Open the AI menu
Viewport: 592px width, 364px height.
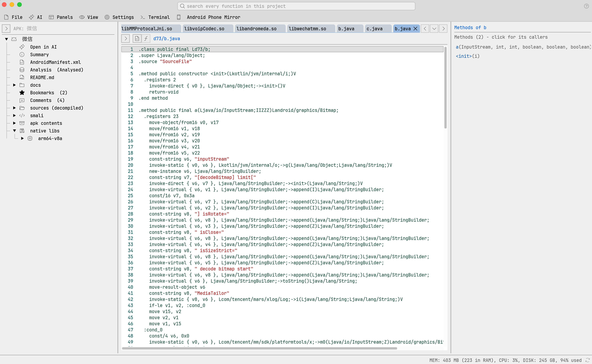[35, 17]
